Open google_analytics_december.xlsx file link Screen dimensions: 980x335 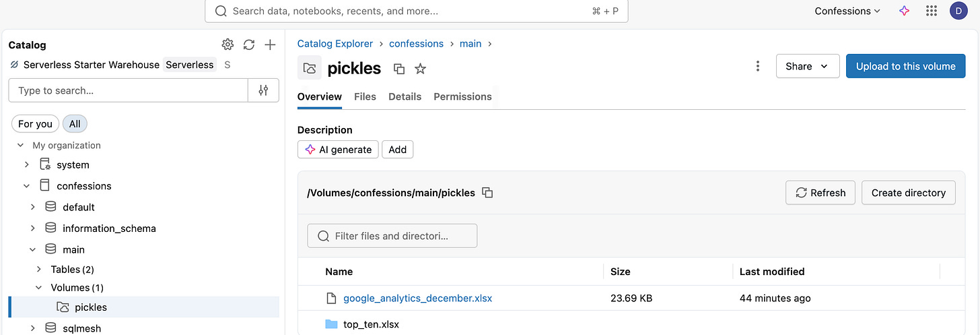tap(417, 298)
